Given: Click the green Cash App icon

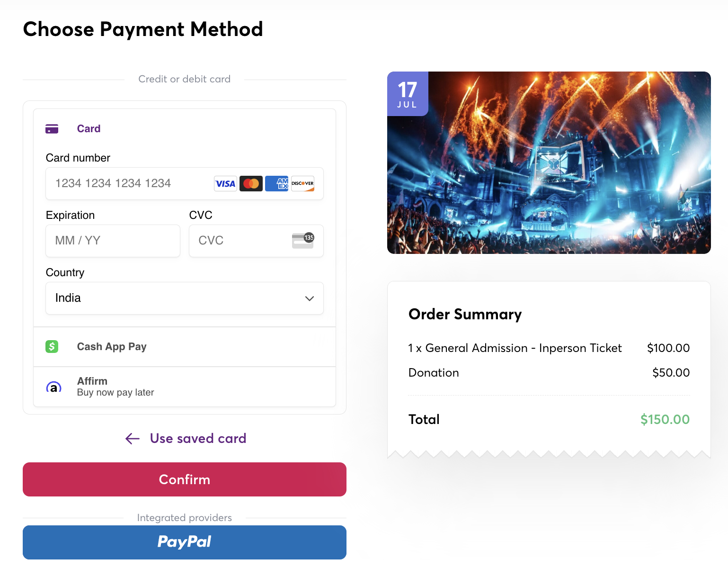Looking at the screenshot, I should [x=52, y=347].
